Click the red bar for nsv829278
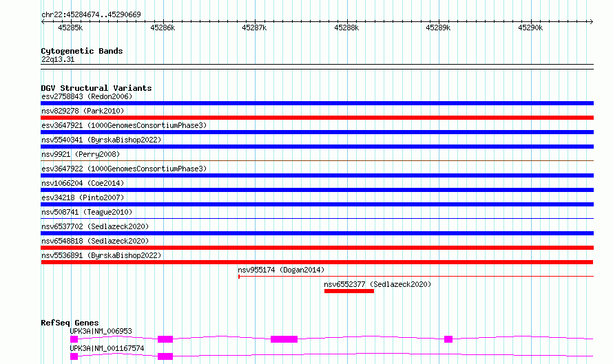 coord(317,118)
